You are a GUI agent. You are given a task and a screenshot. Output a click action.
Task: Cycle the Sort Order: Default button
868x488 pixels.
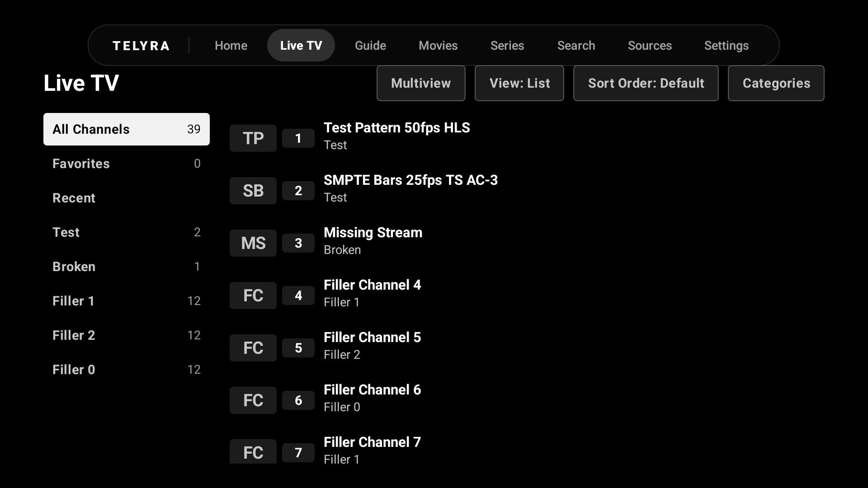point(646,83)
